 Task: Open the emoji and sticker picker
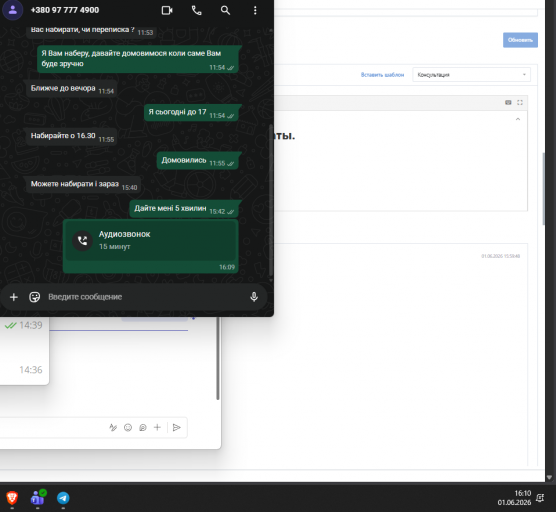[x=34, y=297]
